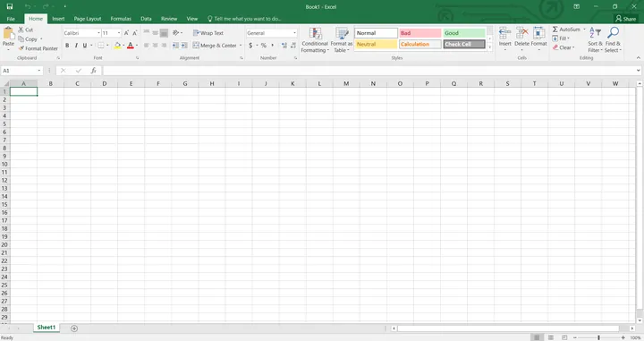Select the Sheet1 tab
The height and width of the screenshot is (341, 644).
click(x=46, y=328)
